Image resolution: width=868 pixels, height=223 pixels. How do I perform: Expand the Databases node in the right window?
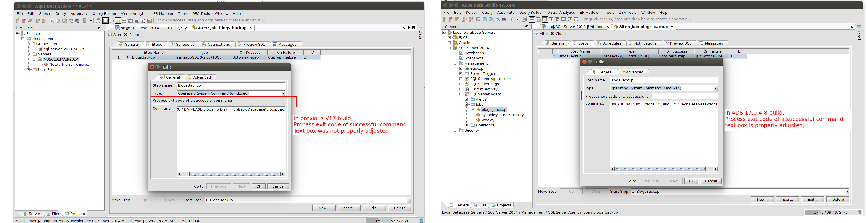click(x=455, y=53)
